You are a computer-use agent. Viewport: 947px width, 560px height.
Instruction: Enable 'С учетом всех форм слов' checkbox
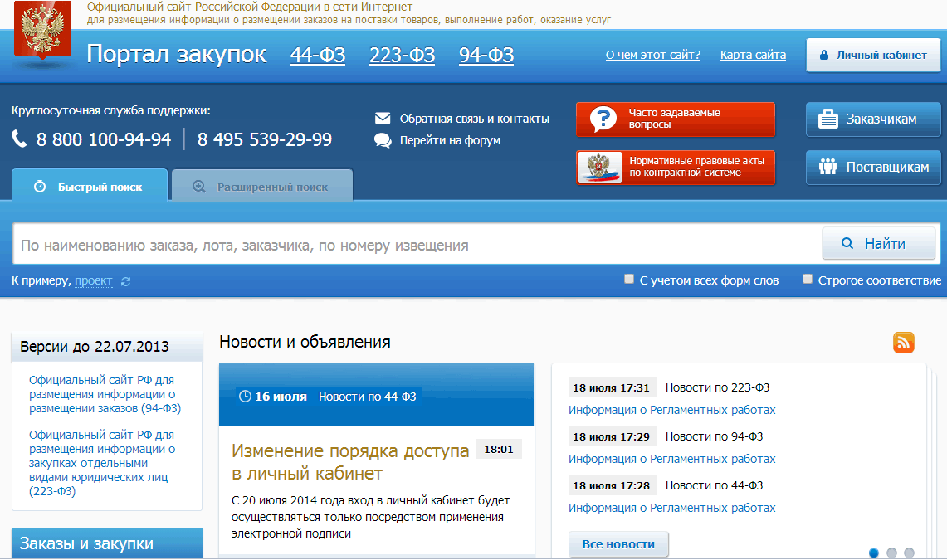point(629,280)
